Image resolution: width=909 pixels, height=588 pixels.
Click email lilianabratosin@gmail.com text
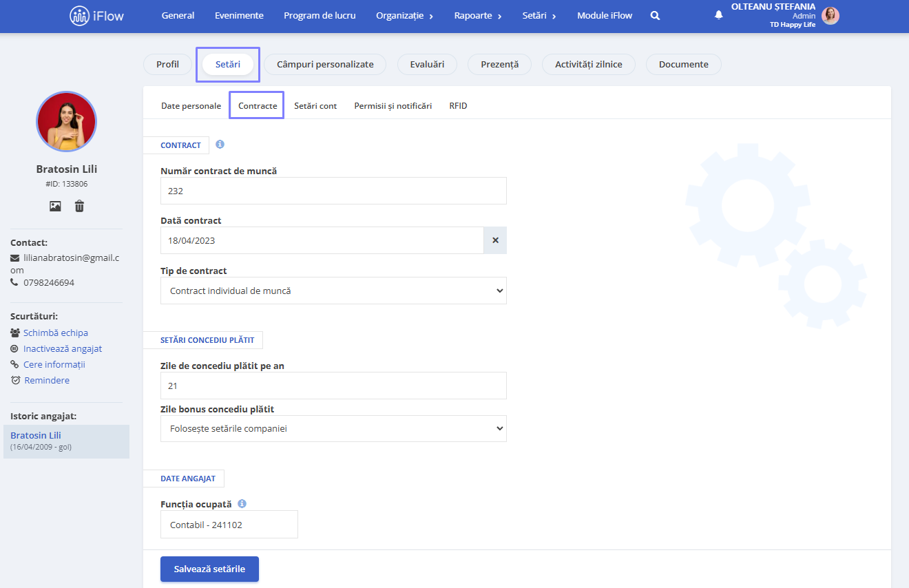(65, 264)
